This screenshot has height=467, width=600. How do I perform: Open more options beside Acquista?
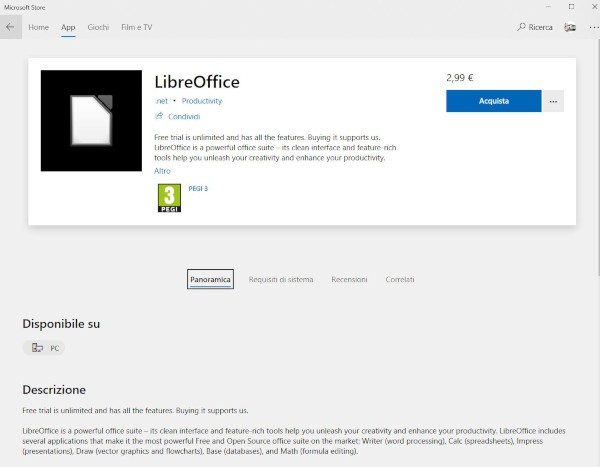(x=553, y=101)
